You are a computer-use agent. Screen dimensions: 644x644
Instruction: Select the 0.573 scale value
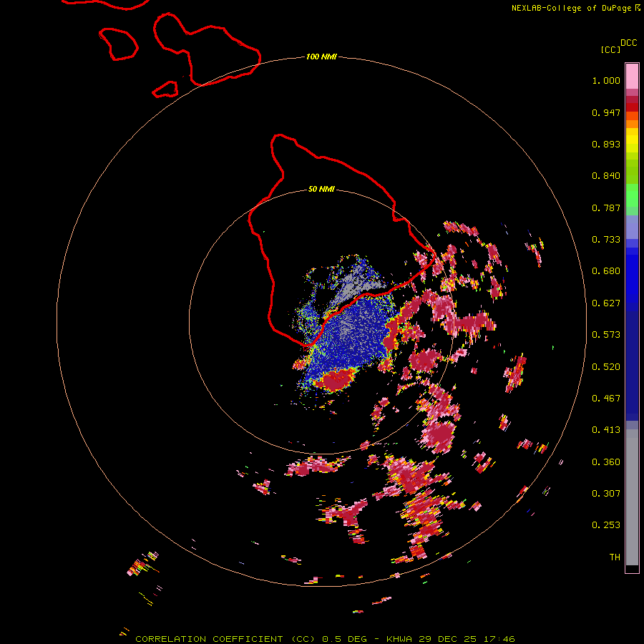coord(606,335)
